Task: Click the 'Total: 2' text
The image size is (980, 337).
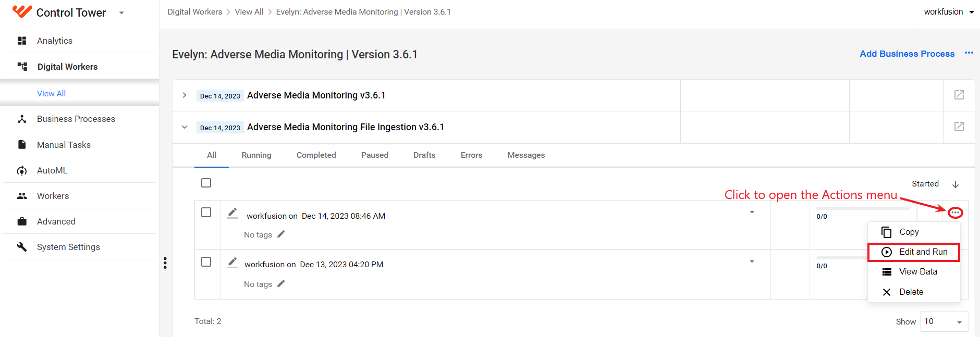Action: click(208, 321)
